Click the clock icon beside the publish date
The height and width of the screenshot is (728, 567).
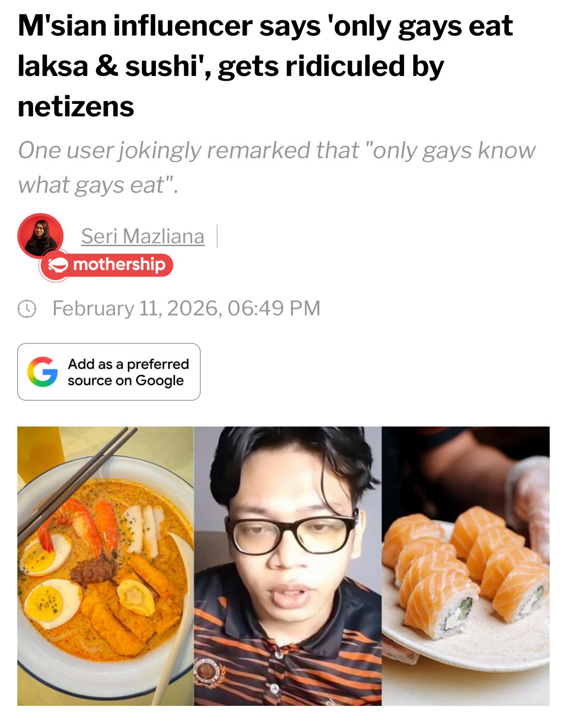tap(27, 309)
